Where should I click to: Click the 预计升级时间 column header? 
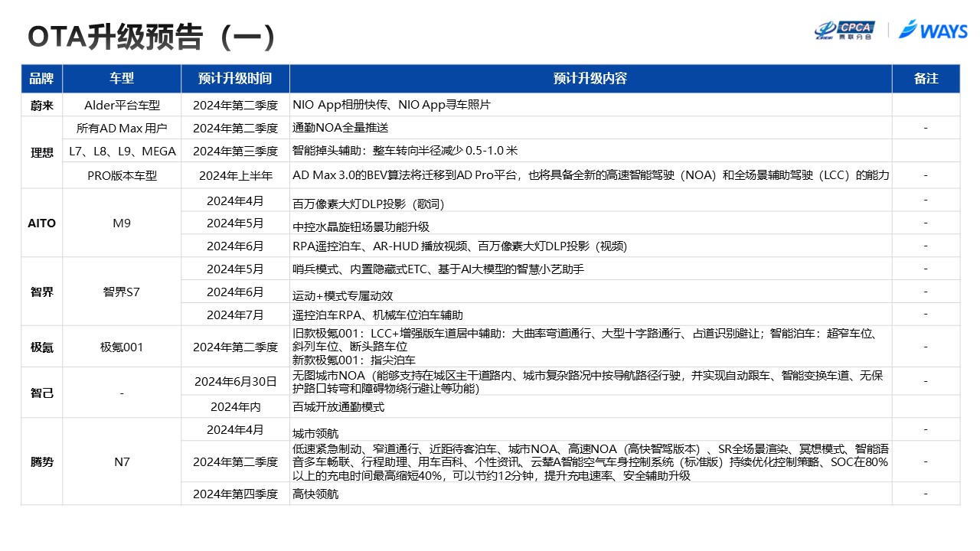pyautogui.click(x=235, y=79)
